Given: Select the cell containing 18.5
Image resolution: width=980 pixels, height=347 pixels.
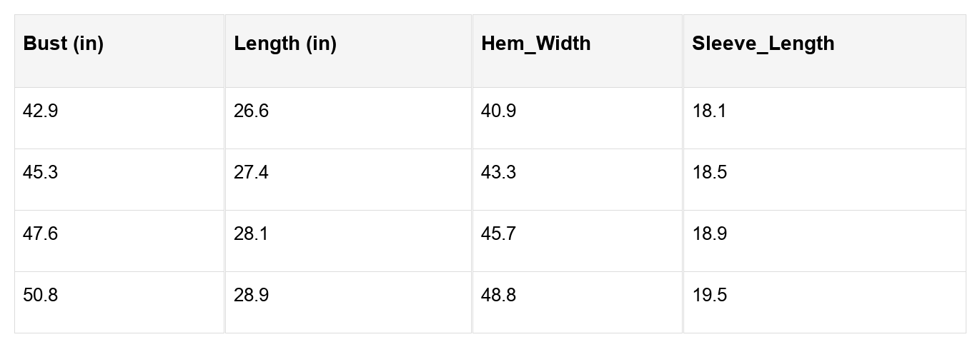Looking at the screenshot, I should tap(709, 173).
